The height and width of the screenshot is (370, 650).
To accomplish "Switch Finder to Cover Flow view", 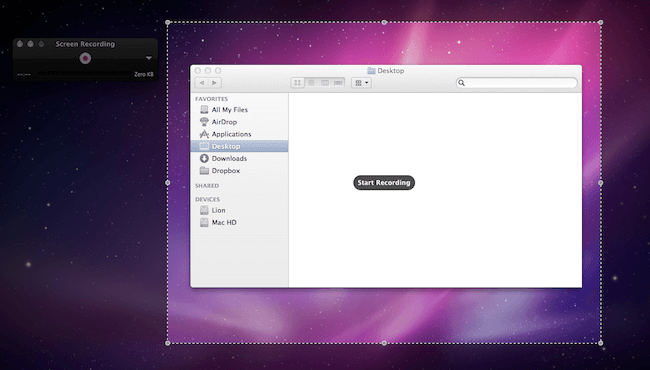I will (338, 83).
